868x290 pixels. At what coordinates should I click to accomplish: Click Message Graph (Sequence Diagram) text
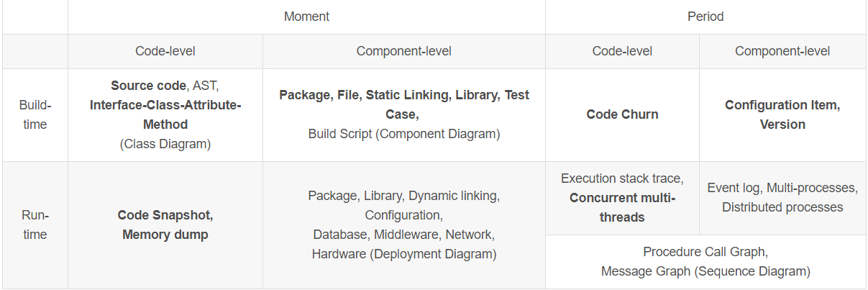pyautogui.click(x=705, y=271)
